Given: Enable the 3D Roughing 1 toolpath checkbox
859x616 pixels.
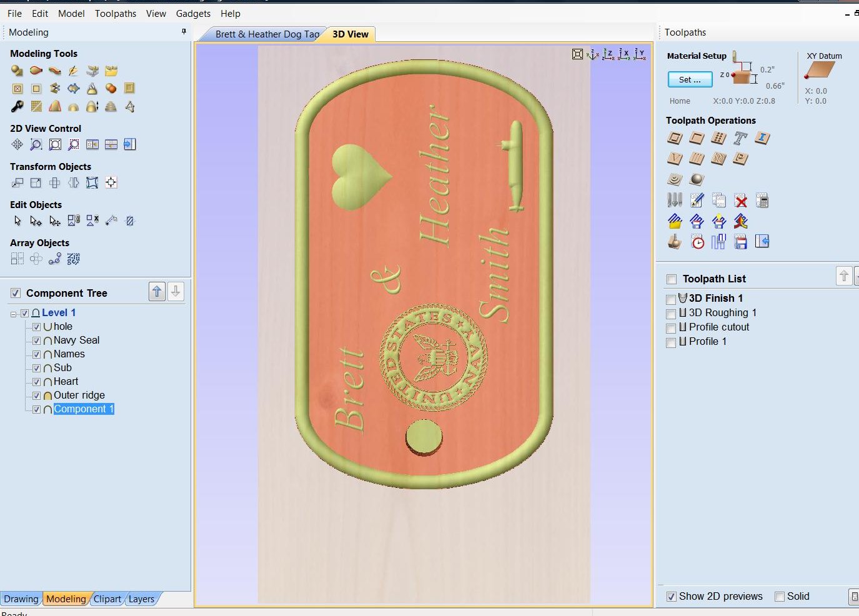Looking at the screenshot, I should tap(671, 314).
